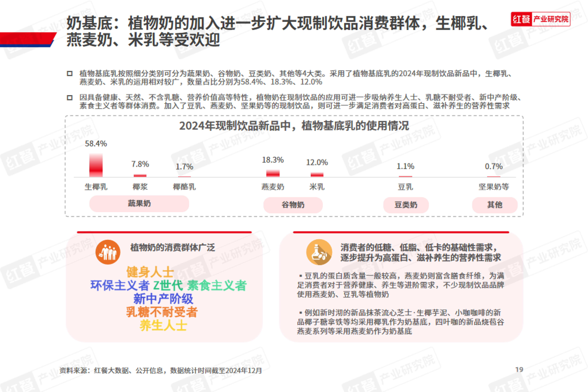Click the 椰浆 axis label
This screenshot has width=588, height=392.
pyautogui.click(x=140, y=187)
